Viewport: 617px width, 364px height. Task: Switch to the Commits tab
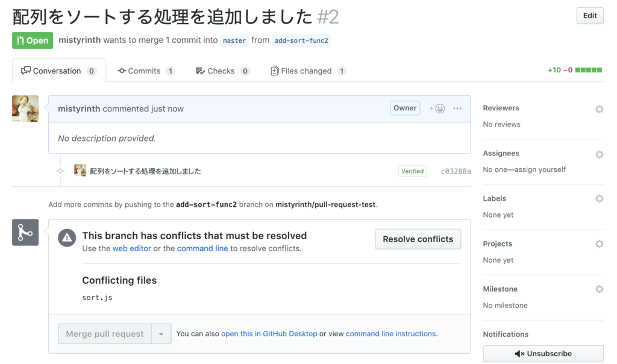click(146, 71)
